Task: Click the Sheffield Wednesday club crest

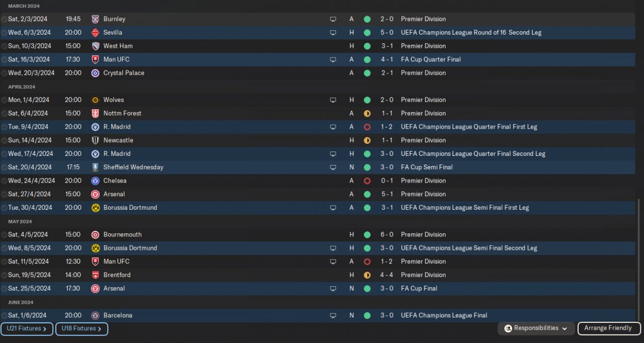Action: (x=95, y=167)
